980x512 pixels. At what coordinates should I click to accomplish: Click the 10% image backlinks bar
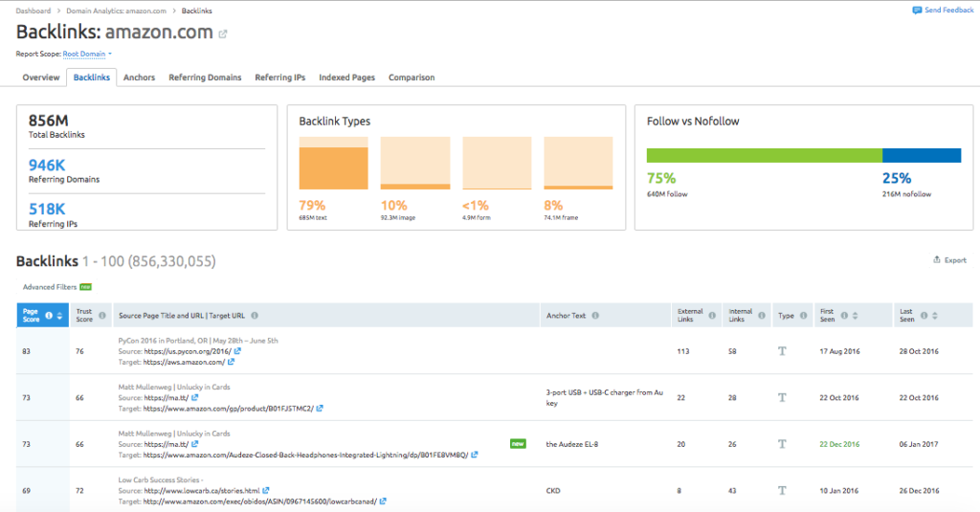[x=415, y=163]
